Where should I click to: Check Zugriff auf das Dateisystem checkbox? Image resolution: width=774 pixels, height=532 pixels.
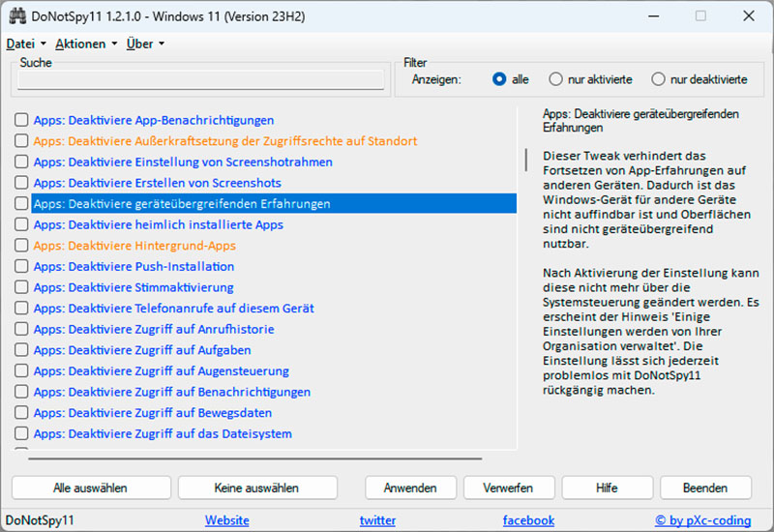[21, 433]
